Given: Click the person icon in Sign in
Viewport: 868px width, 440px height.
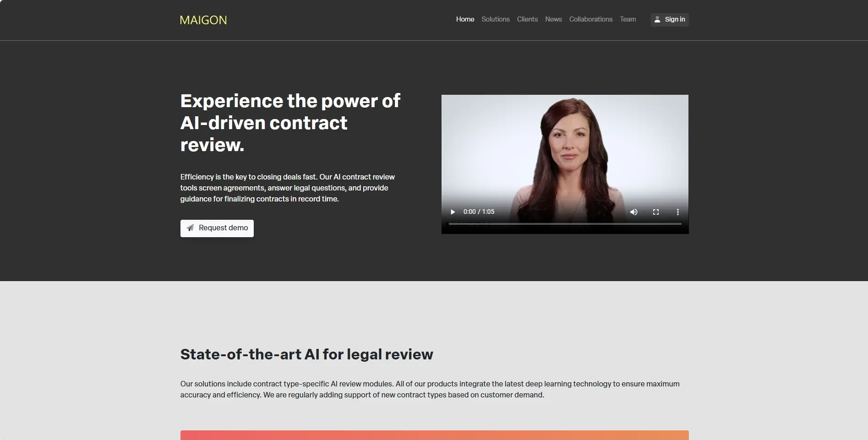Looking at the screenshot, I should tap(657, 20).
